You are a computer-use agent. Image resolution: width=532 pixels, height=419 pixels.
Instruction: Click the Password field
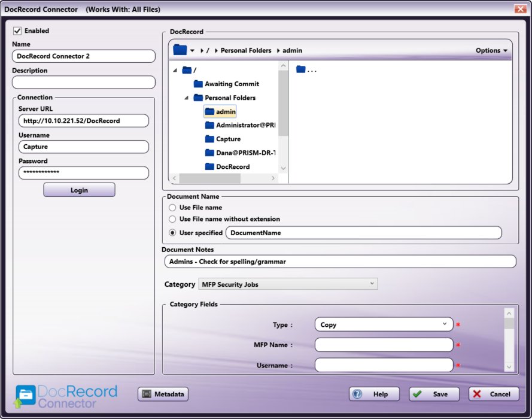coord(84,173)
